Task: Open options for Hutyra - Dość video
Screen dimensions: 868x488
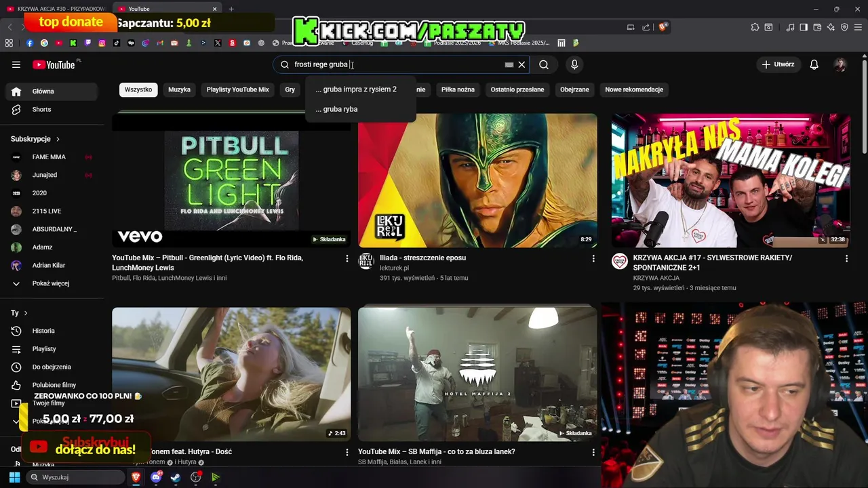Action: 347,452
